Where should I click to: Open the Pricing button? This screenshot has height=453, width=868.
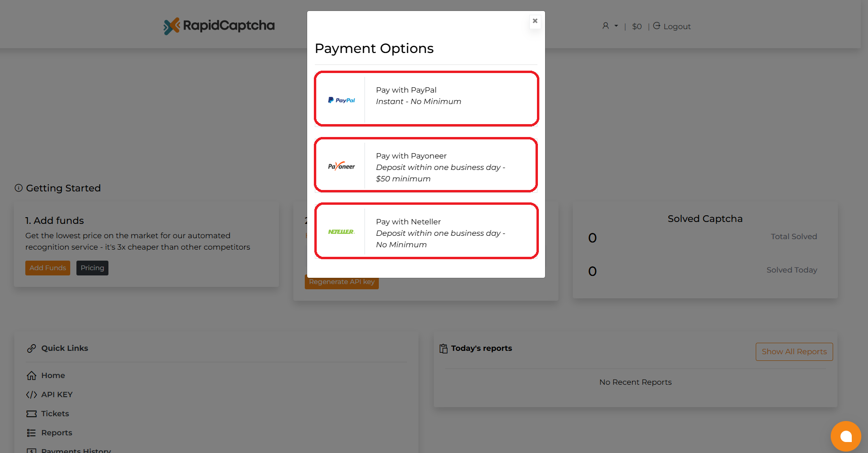92,268
